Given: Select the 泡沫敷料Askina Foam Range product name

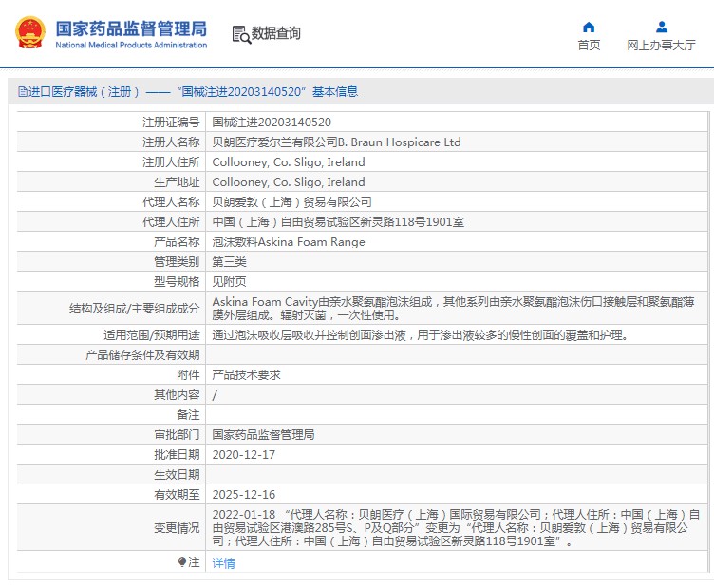Looking at the screenshot, I should pos(288,242).
